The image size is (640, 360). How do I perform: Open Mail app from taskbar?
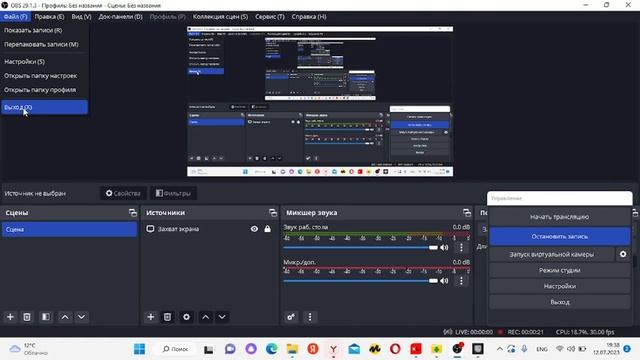click(354, 349)
